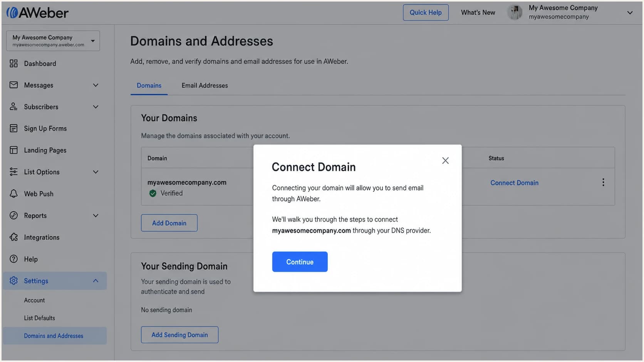Select Account under Settings
This screenshot has height=362, width=644.
coord(34,300)
